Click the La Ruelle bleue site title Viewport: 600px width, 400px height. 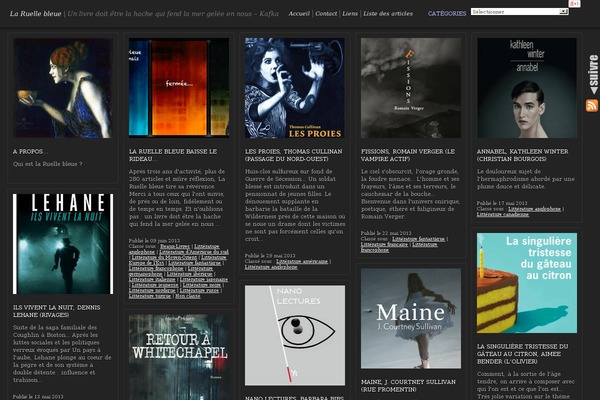35,14
